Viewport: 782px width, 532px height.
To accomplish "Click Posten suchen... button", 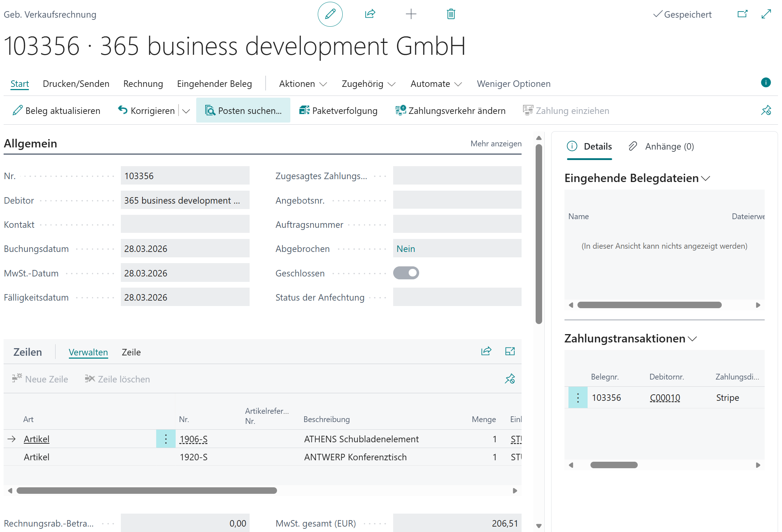I will coord(243,111).
